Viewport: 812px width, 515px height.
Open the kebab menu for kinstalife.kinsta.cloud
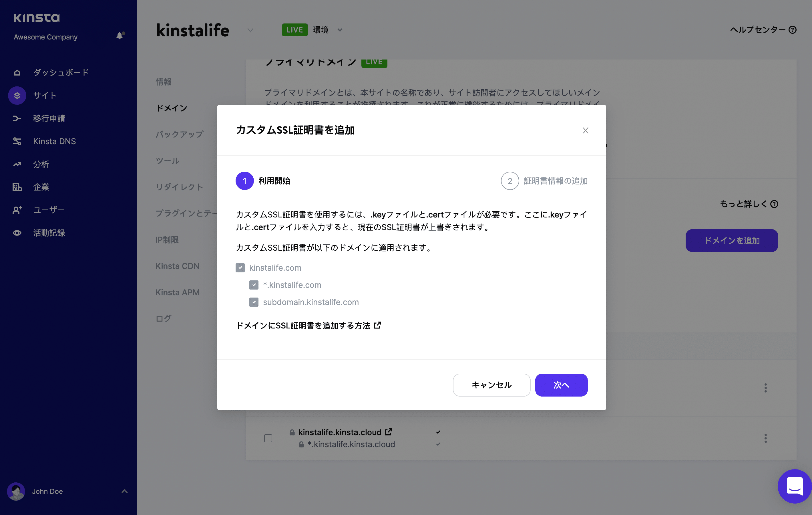click(765, 438)
